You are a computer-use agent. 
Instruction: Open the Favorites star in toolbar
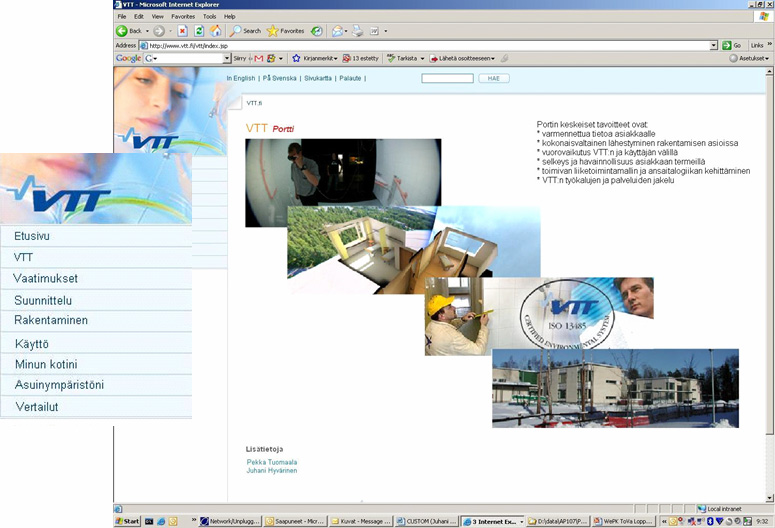[x=272, y=31]
